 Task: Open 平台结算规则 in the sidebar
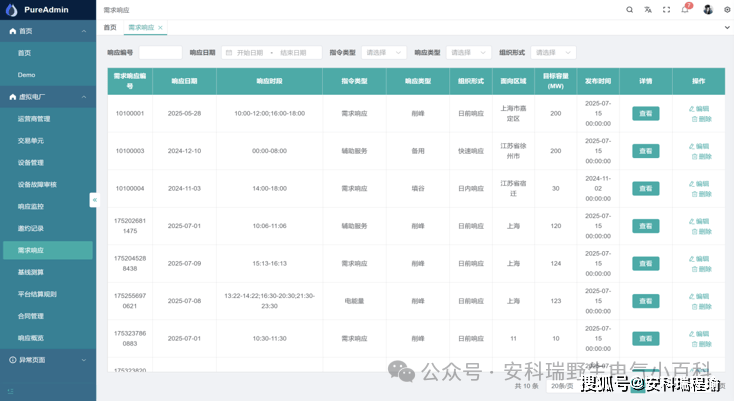[48, 294]
